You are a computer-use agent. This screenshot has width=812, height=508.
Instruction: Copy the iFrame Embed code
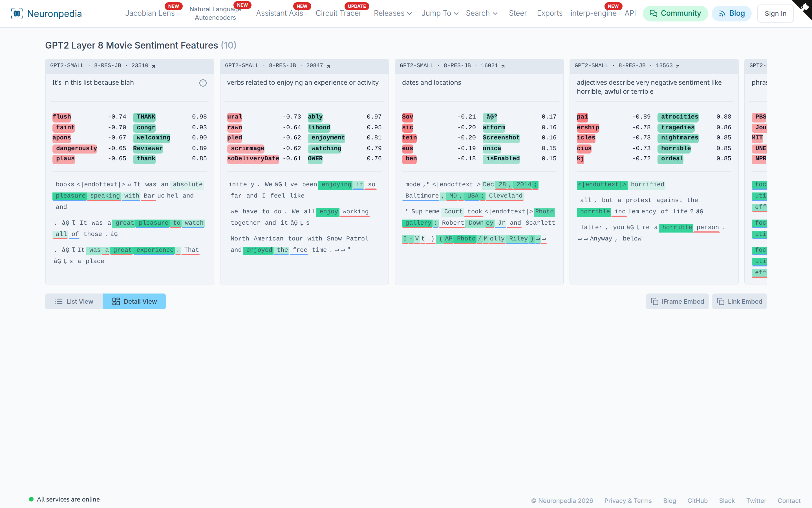pyautogui.click(x=678, y=301)
